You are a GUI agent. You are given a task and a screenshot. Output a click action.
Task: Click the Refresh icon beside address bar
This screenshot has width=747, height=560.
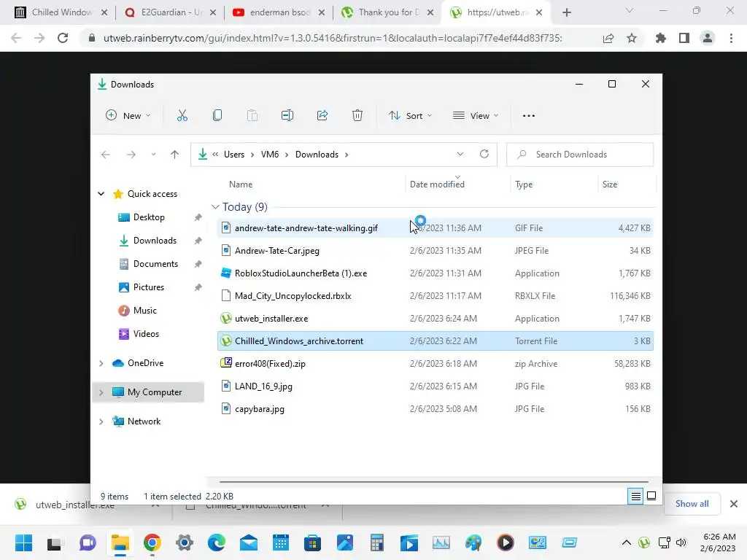[484, 154]
